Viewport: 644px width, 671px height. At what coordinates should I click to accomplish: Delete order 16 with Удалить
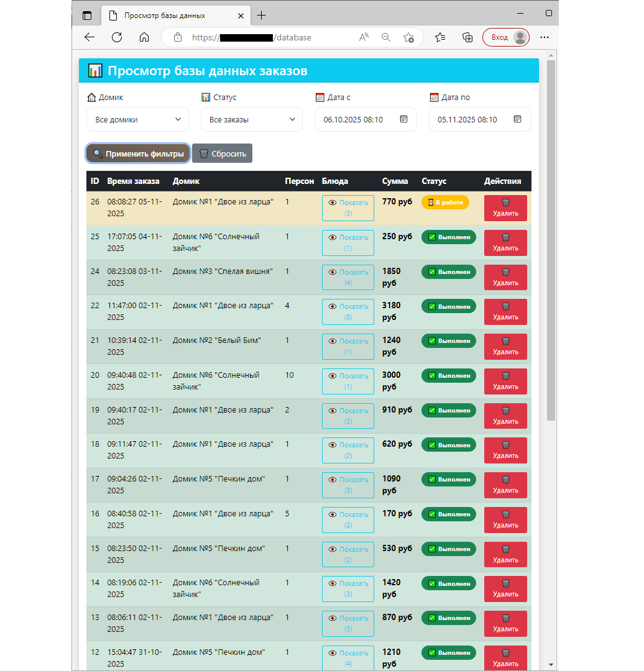click(x=506, y=519)
